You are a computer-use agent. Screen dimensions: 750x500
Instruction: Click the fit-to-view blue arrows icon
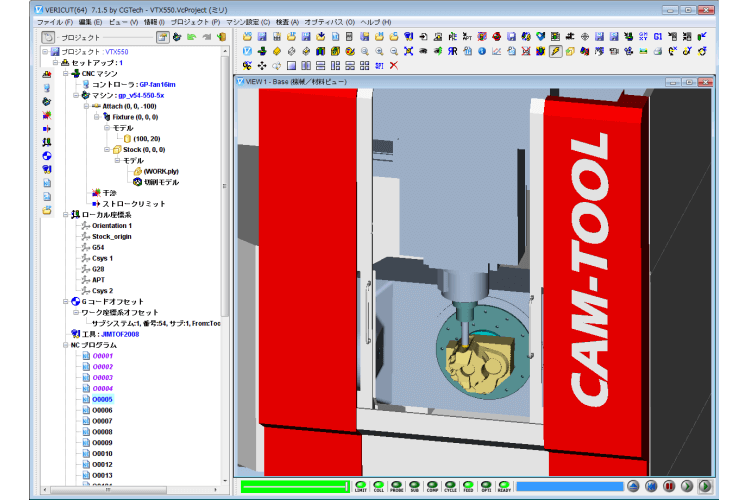pos(408,51)
